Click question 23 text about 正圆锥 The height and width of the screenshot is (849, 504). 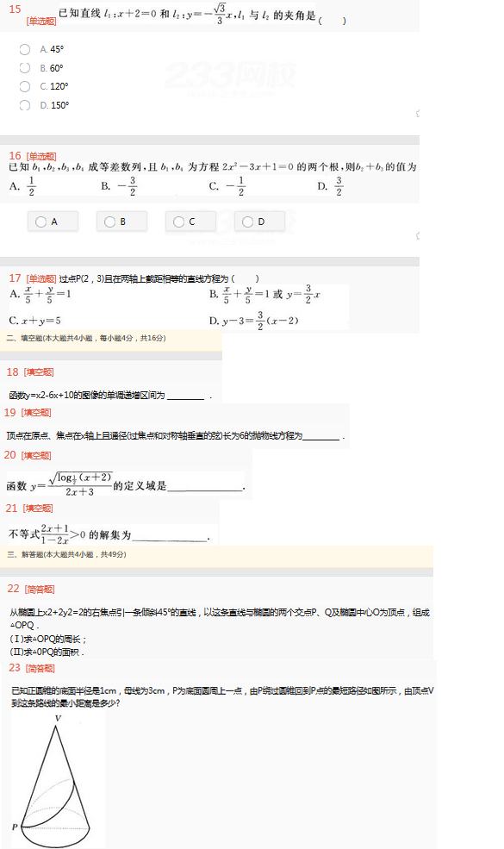tap(222, 696)
